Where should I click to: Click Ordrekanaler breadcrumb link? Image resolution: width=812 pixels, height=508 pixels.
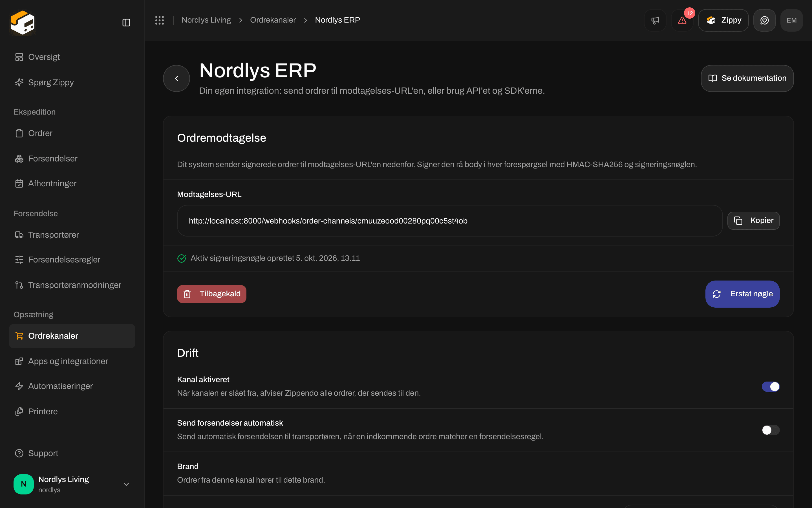point(273,20)
